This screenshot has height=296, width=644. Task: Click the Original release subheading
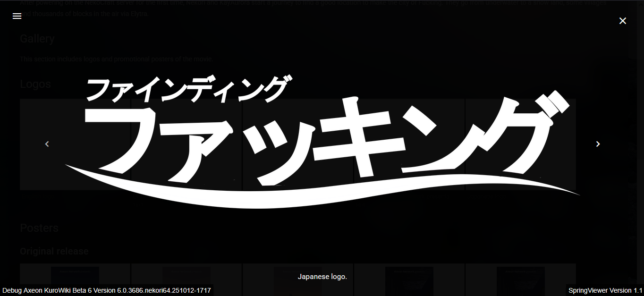(x=54, y=251)
